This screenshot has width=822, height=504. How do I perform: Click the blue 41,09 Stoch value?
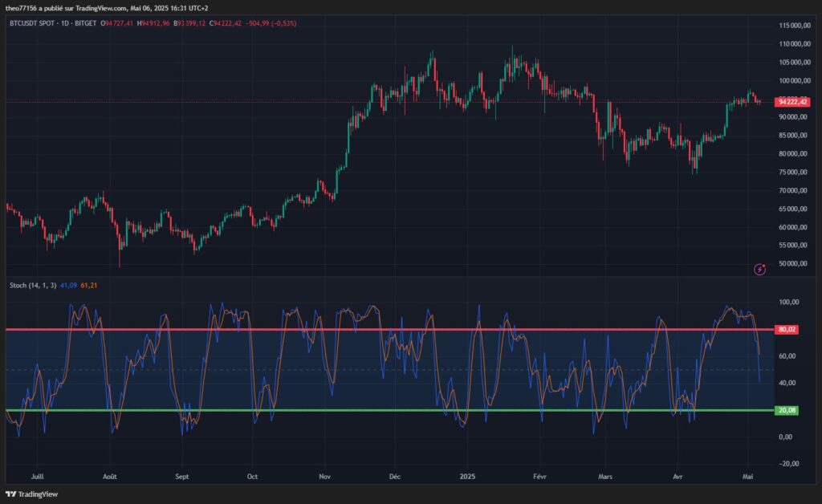(69, 285)
